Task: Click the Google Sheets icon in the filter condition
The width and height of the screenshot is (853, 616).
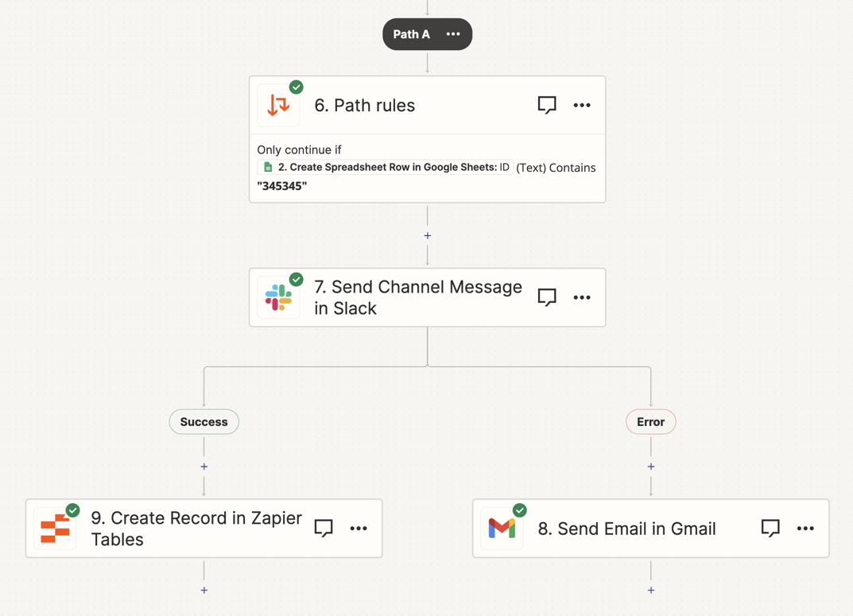Action: (x=265, y=167)
